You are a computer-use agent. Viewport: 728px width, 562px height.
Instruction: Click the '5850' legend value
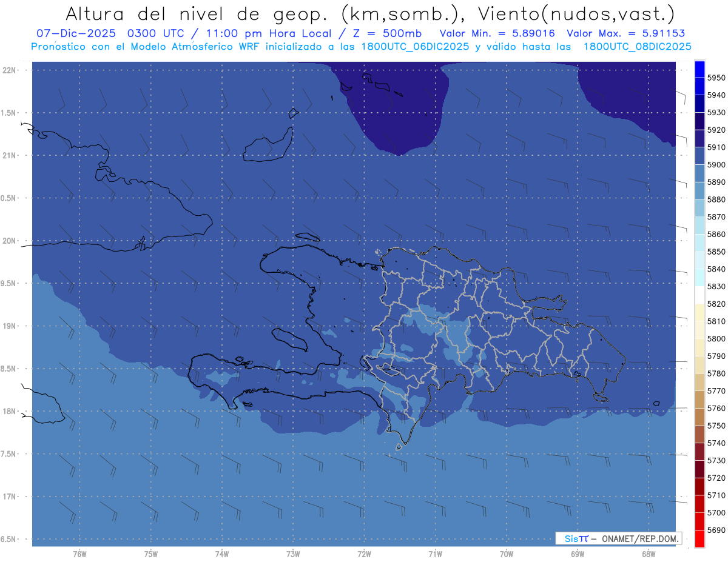716,252
